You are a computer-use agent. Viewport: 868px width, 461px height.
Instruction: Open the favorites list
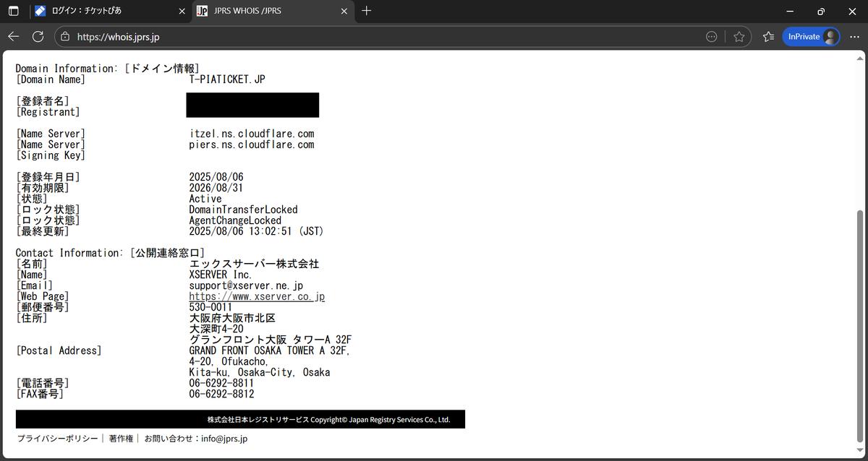[768, 36]
